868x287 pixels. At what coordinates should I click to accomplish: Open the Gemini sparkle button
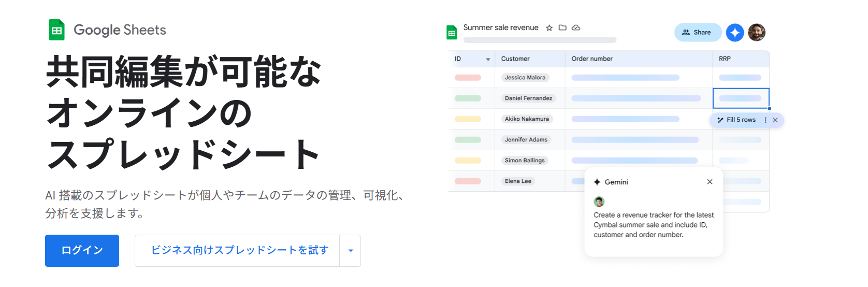(735, 32)
